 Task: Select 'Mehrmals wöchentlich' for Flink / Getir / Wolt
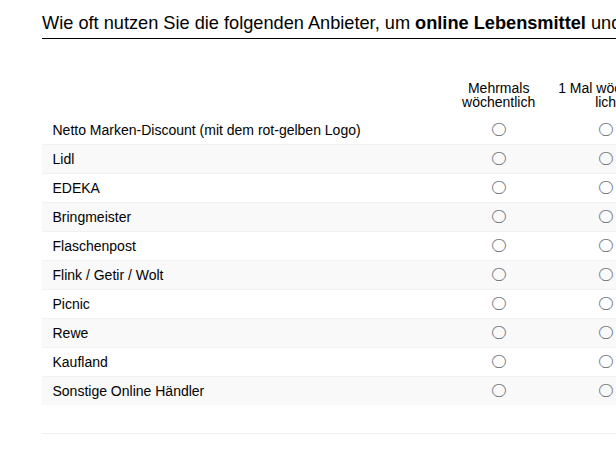tap(499, 275)
